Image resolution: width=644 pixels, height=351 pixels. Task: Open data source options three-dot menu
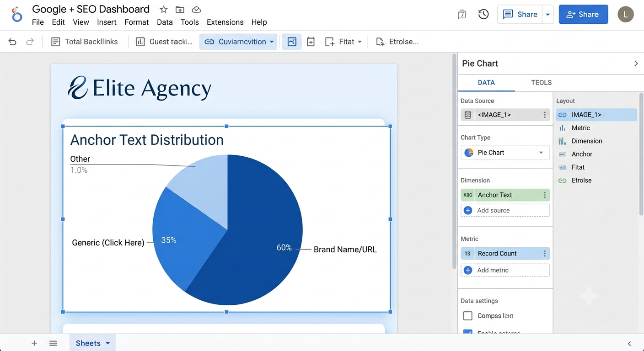(x=545, y=115)
